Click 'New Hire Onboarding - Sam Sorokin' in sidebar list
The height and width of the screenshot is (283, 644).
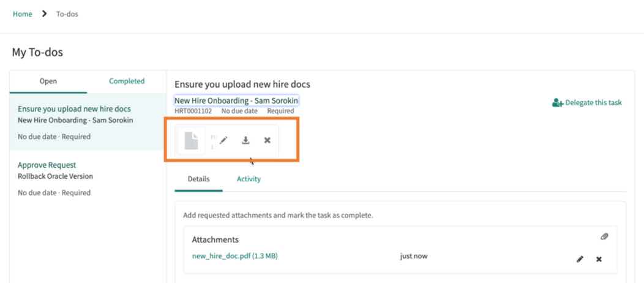(x=75, y=120)
